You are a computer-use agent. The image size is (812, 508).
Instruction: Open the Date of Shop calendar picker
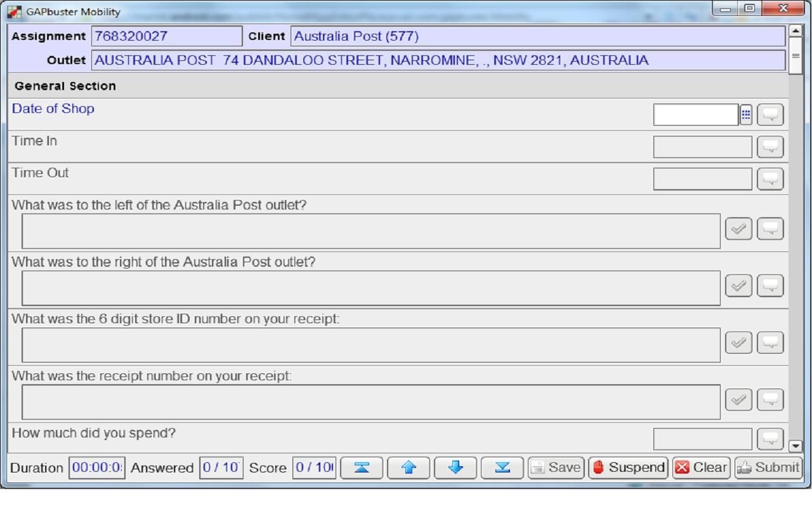click(746, 115)
